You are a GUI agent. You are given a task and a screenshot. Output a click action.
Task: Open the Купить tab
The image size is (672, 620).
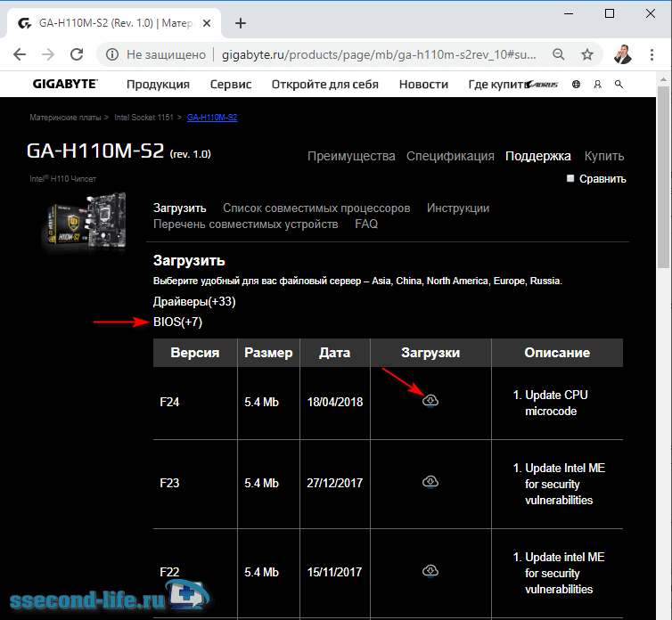(604, 156)
